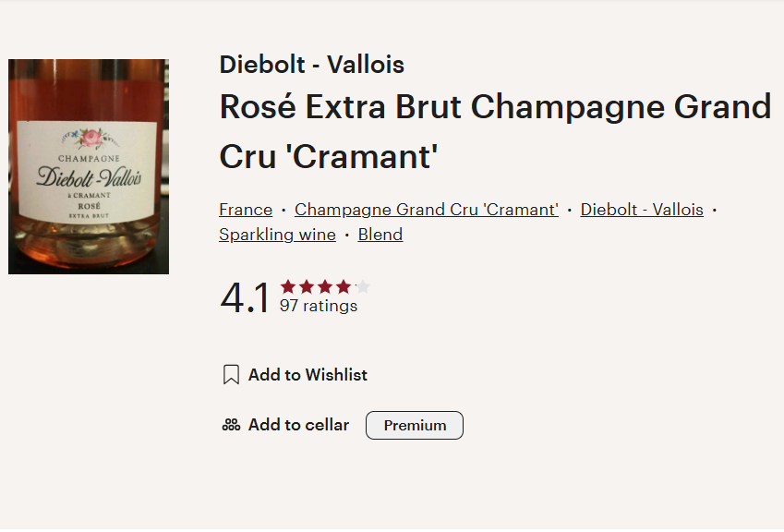Click the Add to Wishlist label

coord(307,375)
